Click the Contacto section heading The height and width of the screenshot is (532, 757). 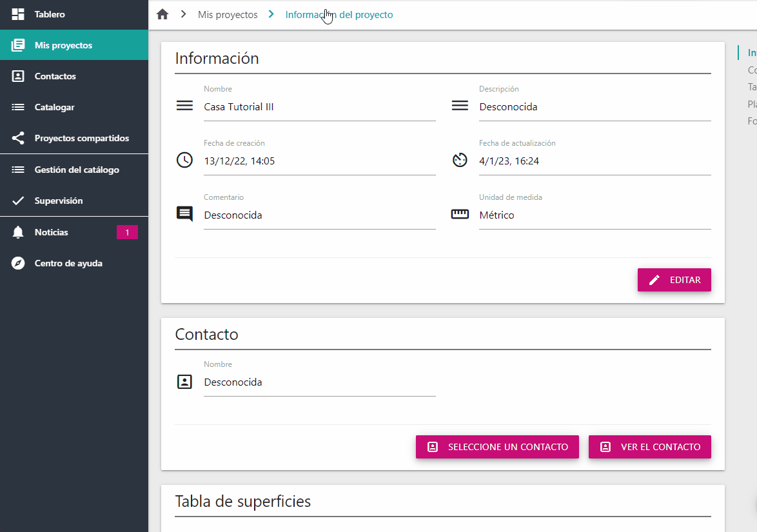pos(206,335)
